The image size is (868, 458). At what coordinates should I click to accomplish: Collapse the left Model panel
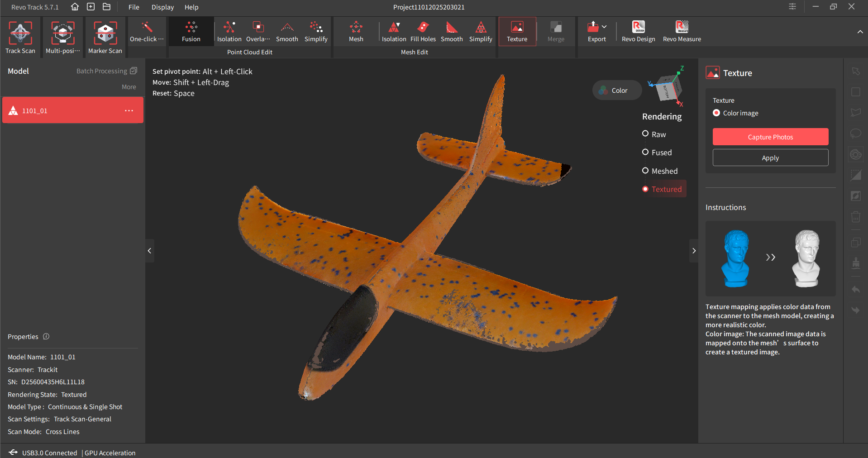149,251
